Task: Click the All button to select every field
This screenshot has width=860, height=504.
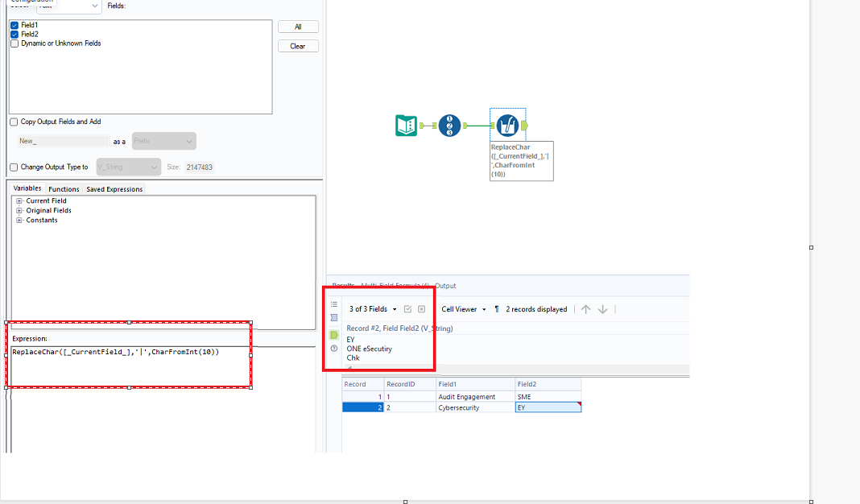Action: click(298, 26)
